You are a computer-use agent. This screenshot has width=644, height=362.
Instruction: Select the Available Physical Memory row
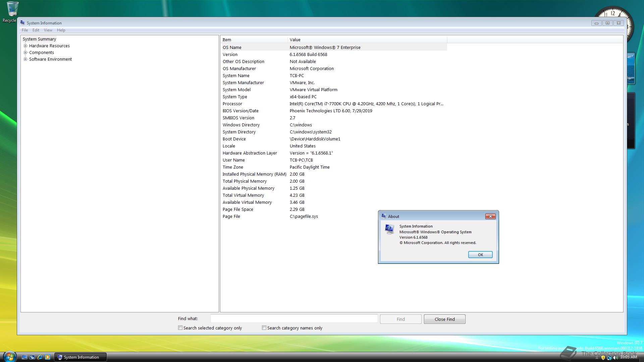(x=334, y=188)
